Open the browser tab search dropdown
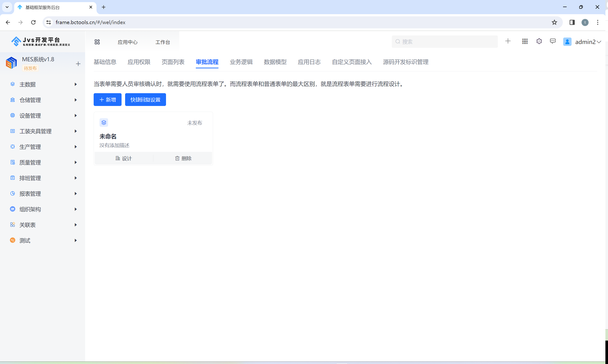Viewport: 608px width, 364px height. [x=7, y=7]
